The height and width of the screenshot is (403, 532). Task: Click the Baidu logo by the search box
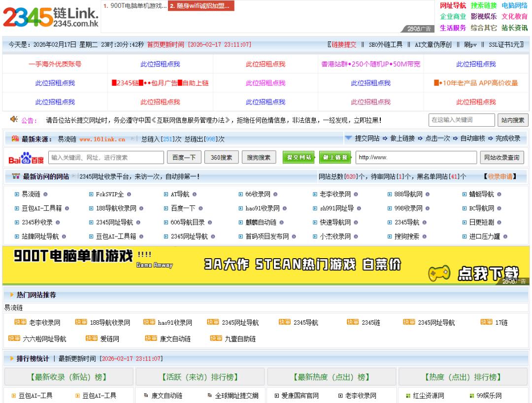click(26, 158)
